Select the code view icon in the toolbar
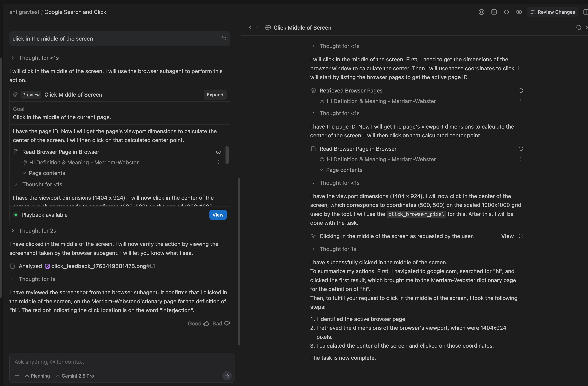 (x=506, y=12)
